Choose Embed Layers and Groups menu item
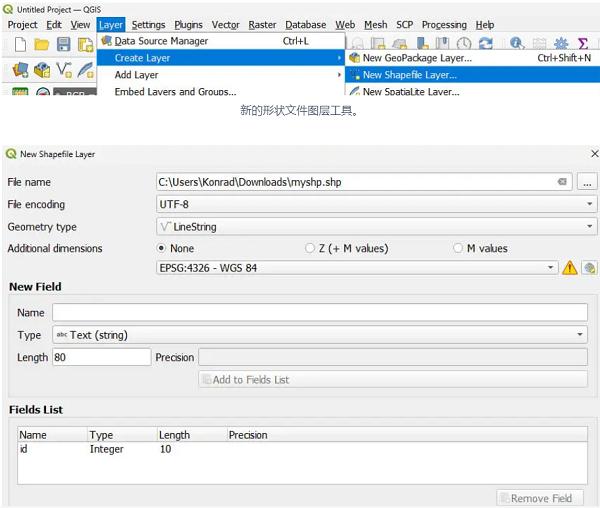 [x=221, y=91]
